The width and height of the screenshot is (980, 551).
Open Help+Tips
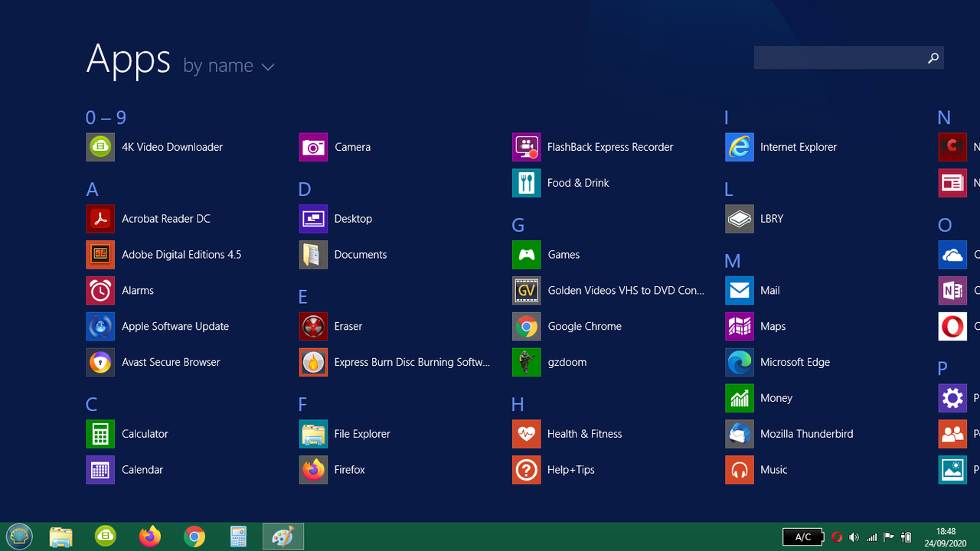[554, 470]
